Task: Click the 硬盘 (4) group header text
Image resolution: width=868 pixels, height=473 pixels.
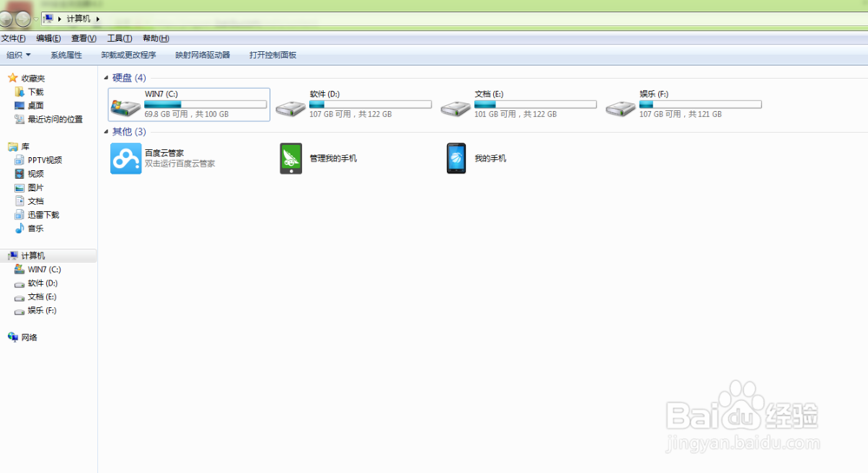Action: (x=129, y=78)
